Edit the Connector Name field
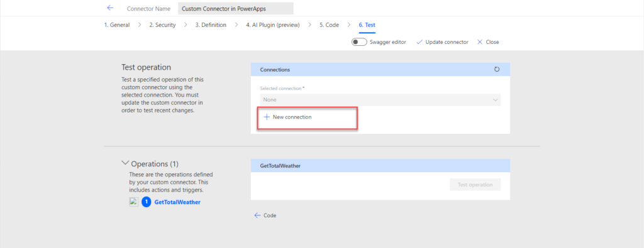Screen dimensions: 644x248 (x=236, y=8)
